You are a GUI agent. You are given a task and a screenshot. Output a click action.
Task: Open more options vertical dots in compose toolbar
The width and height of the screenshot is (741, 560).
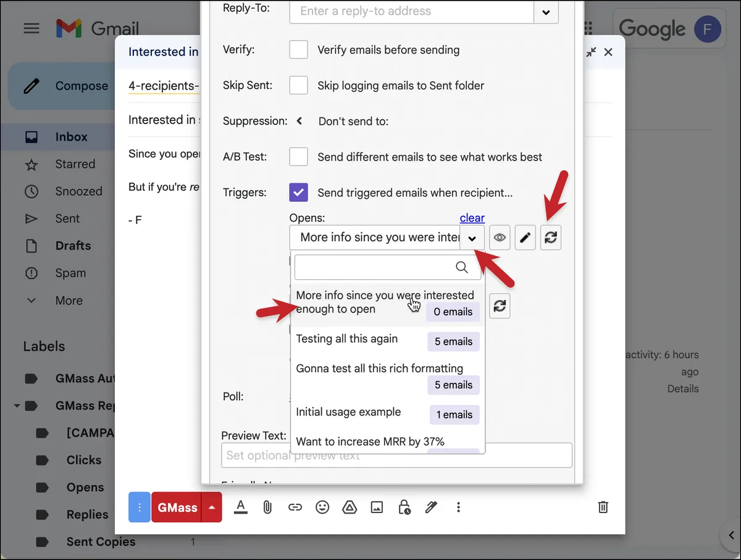pyautogui.click(x=458, y=508)
